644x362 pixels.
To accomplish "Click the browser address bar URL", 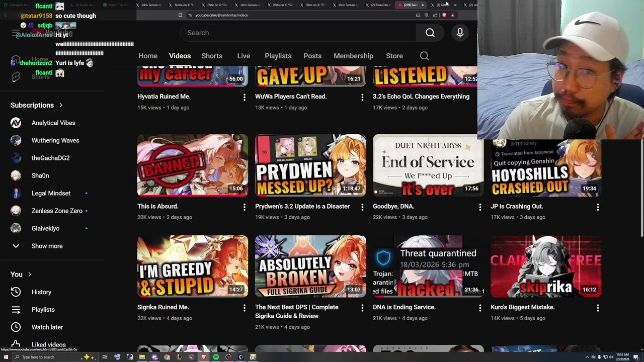I will [221, 15].
